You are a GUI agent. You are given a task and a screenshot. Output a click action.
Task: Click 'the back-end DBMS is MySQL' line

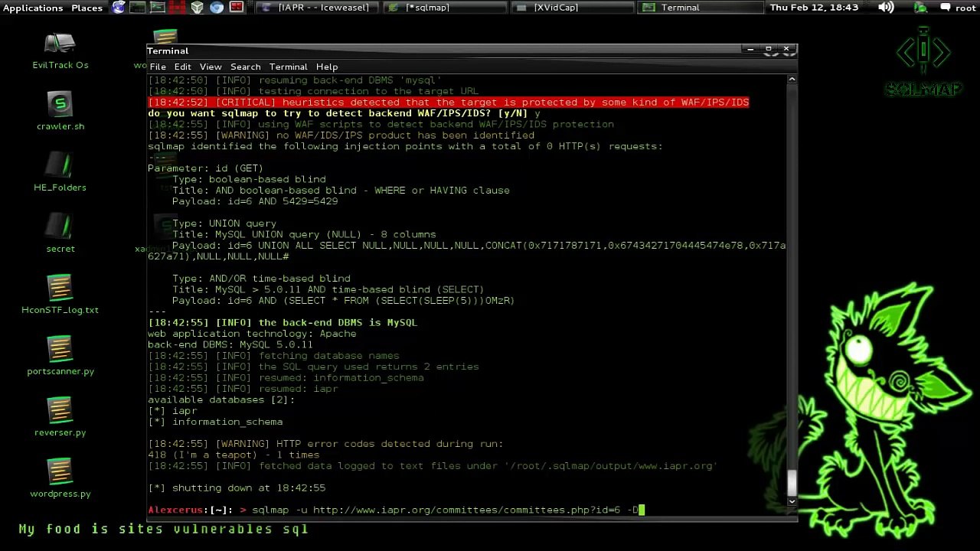283,323
